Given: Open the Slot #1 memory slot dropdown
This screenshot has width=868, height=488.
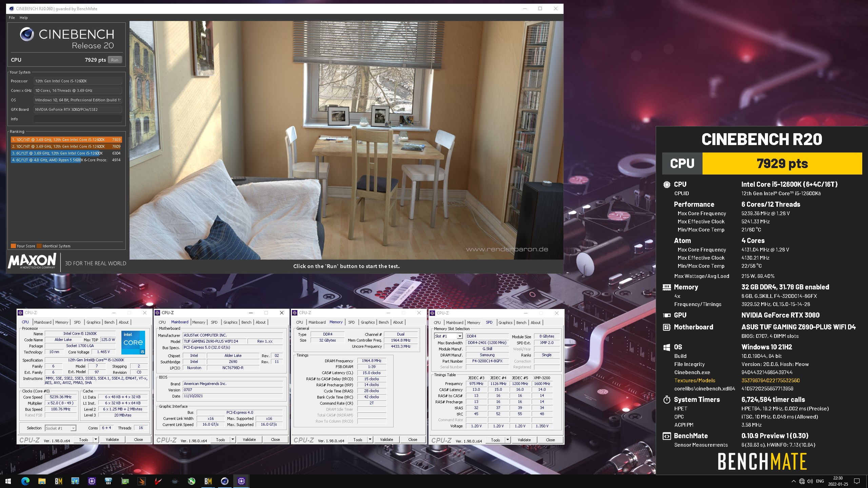Looking at the screenshot, I should pos(449,336).
